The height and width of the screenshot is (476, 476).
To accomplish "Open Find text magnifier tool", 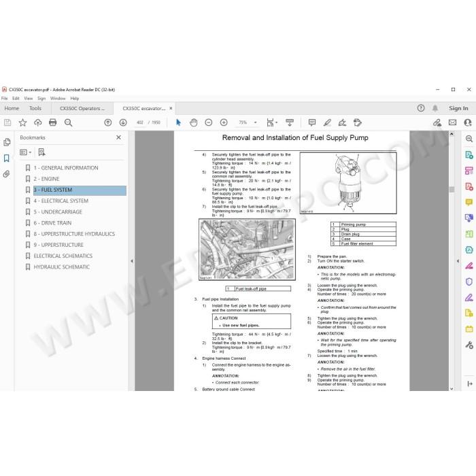I will pyautogui.click(x=68, y=122).
